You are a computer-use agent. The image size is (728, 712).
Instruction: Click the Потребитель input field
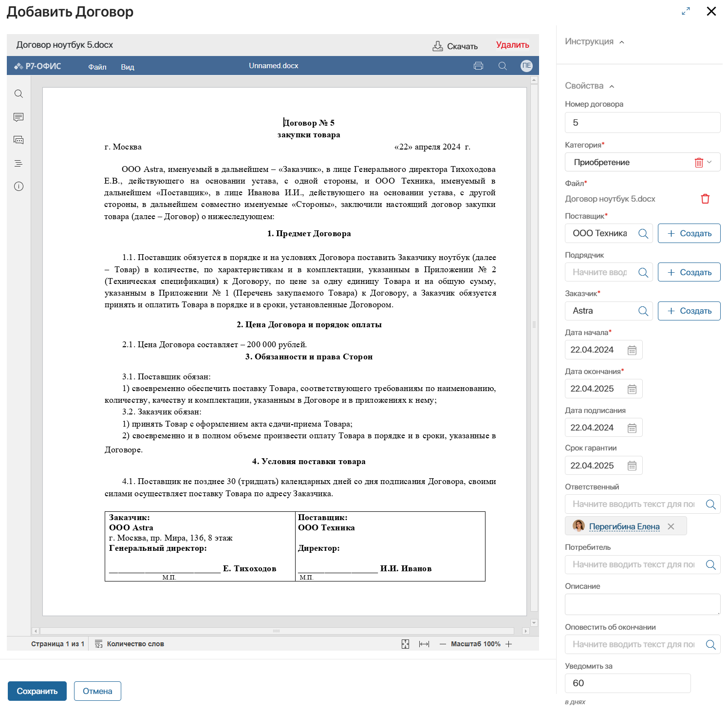(x=642, y=565)
